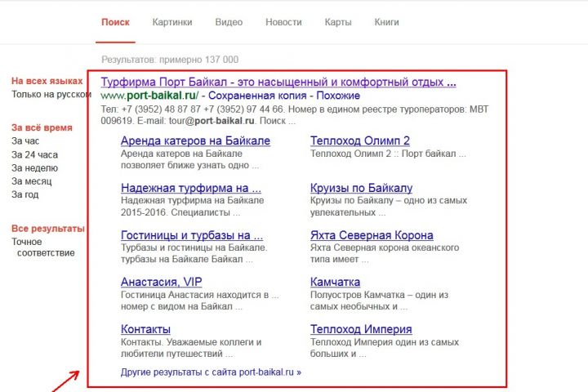Open the Похожие link
Screen dimensions: 588x392
coord(338,96)
